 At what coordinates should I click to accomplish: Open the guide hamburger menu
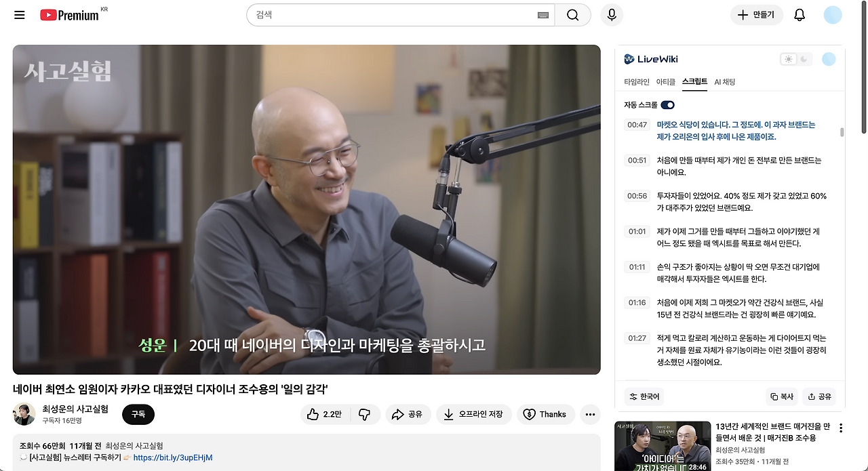click(x=19, y=15)
